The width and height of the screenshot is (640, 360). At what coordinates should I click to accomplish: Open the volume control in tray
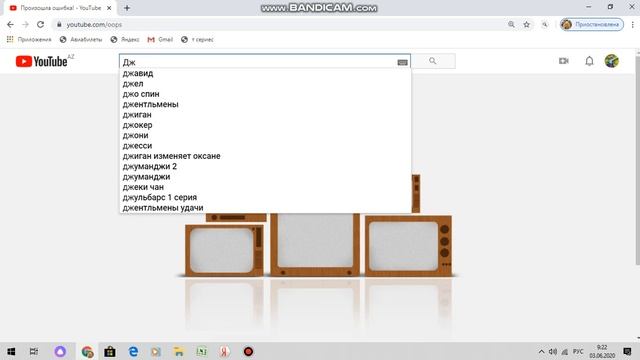553,351
